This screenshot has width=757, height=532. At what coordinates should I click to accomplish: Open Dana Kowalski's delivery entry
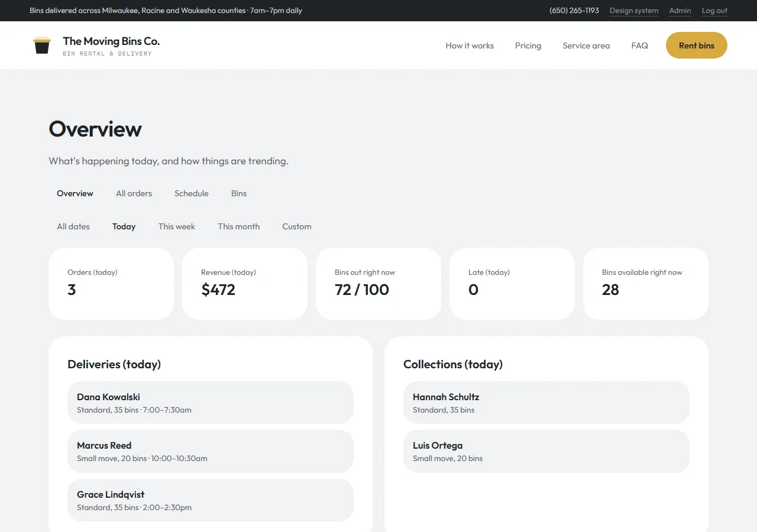click(x=211, y=403)
